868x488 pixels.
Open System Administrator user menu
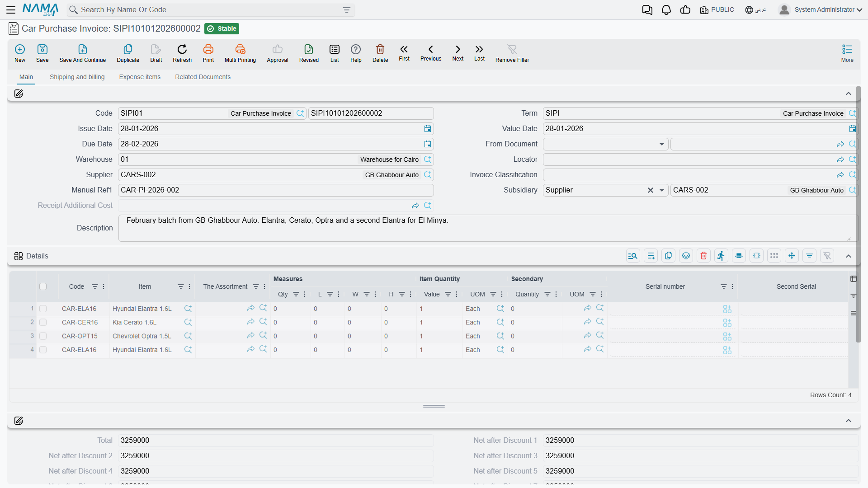point(821,9)
